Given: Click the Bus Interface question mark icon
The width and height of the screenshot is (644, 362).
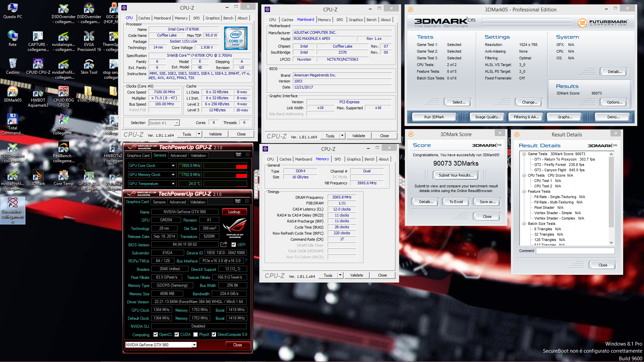Looking at the screenshot, I should (x=246, y=260).
